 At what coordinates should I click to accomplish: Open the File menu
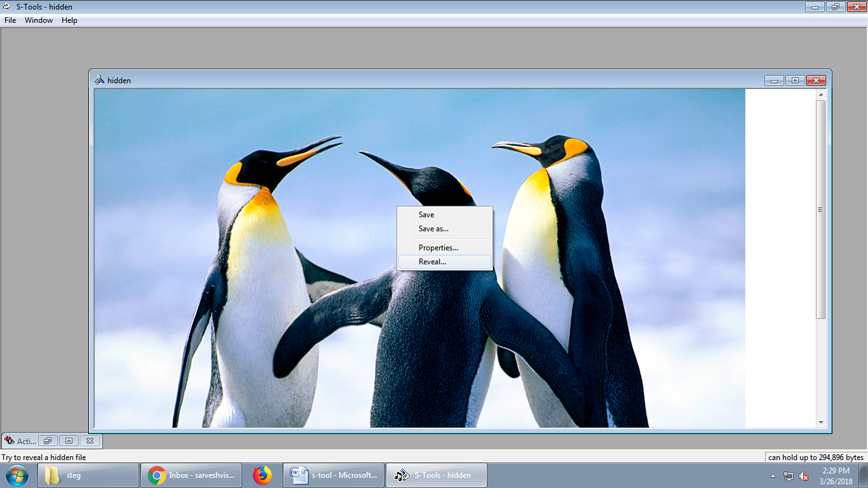click(x=10, y=20)
